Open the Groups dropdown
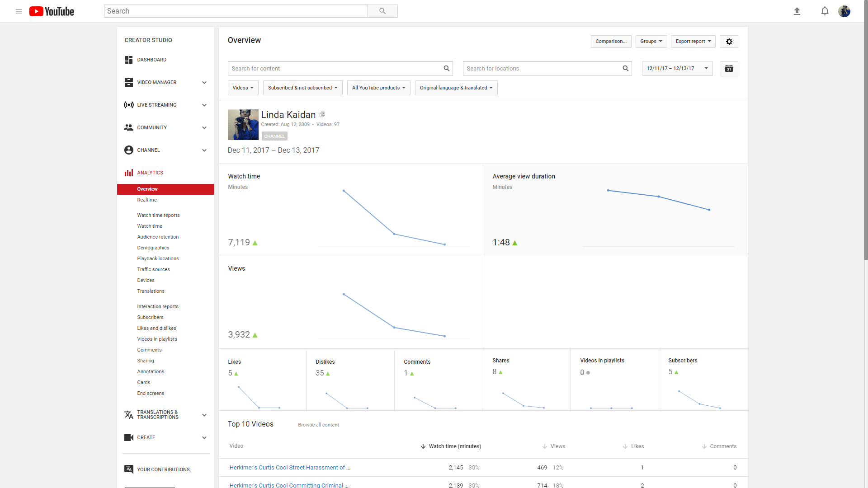The height and width of the screenshot is (488, 868). [x=651, y=42]
